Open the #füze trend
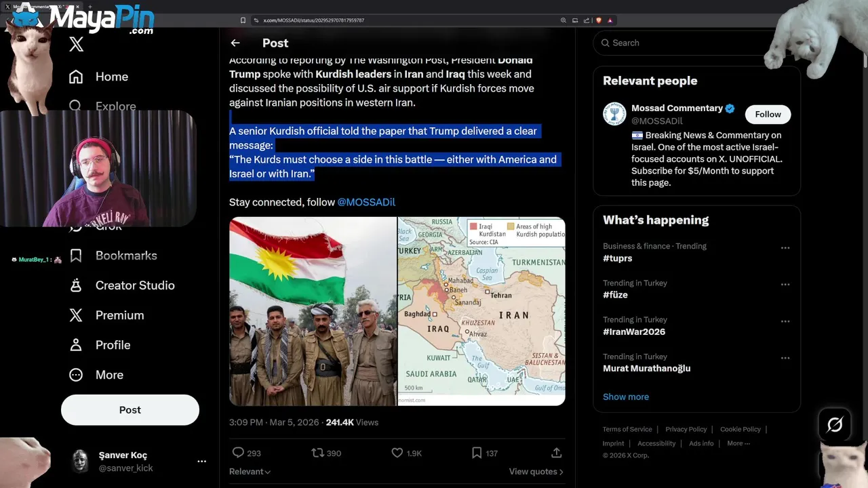868x488 pixels. [x=615, y=295]
